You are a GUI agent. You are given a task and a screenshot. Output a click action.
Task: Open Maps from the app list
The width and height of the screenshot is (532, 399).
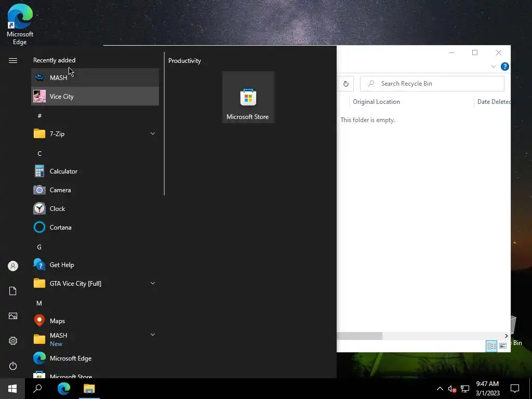pos(95,321)
